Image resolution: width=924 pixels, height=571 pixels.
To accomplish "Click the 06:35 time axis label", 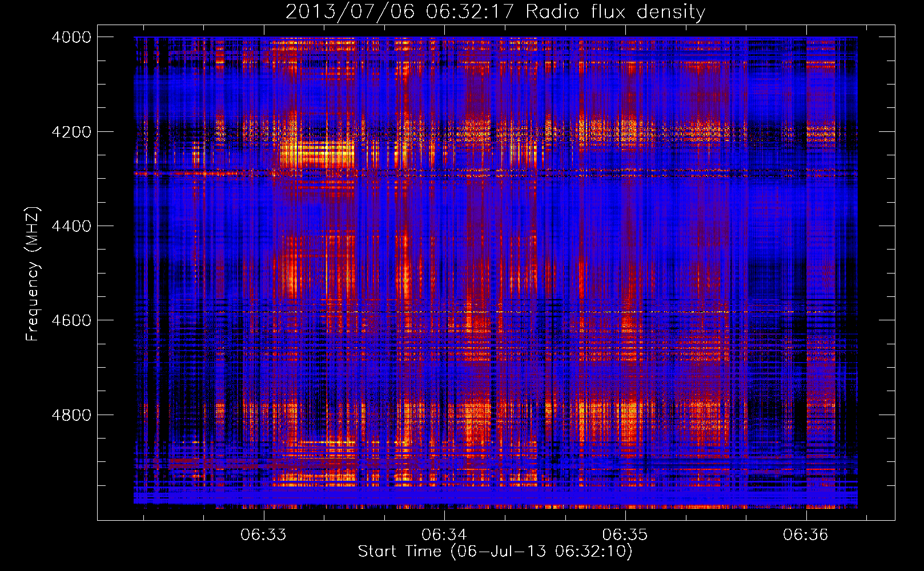I will tap(625, 535).
